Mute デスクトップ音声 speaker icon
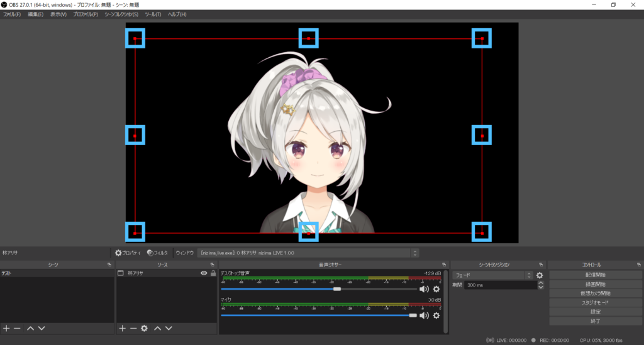This screenshot has width=644, height=345. tap(424, 289)
